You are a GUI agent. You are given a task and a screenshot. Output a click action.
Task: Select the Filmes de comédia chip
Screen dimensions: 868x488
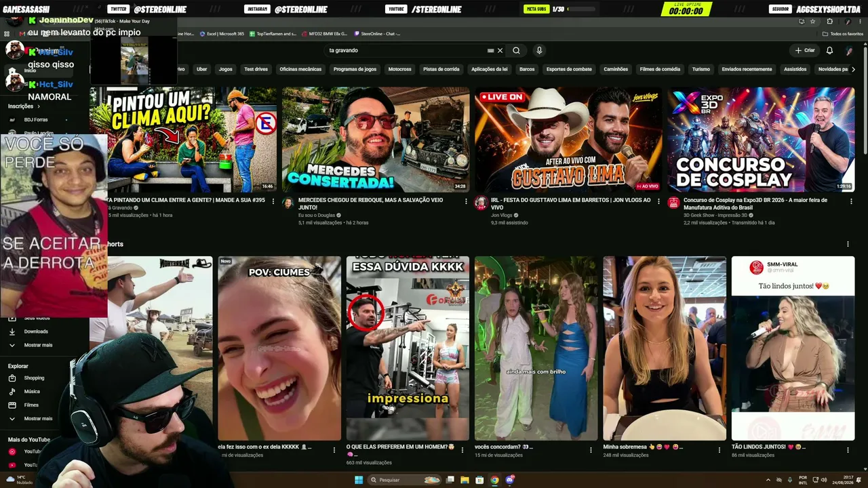point(660,69)
